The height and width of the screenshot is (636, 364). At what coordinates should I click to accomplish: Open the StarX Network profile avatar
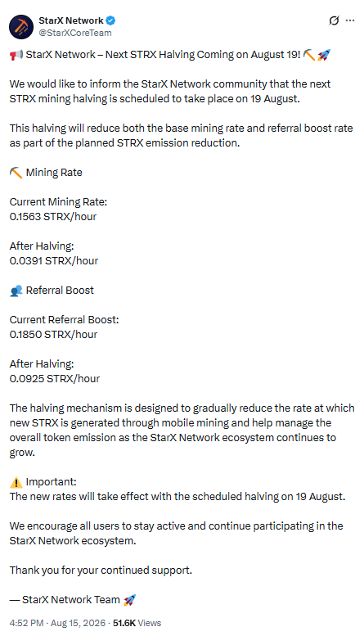21,27
